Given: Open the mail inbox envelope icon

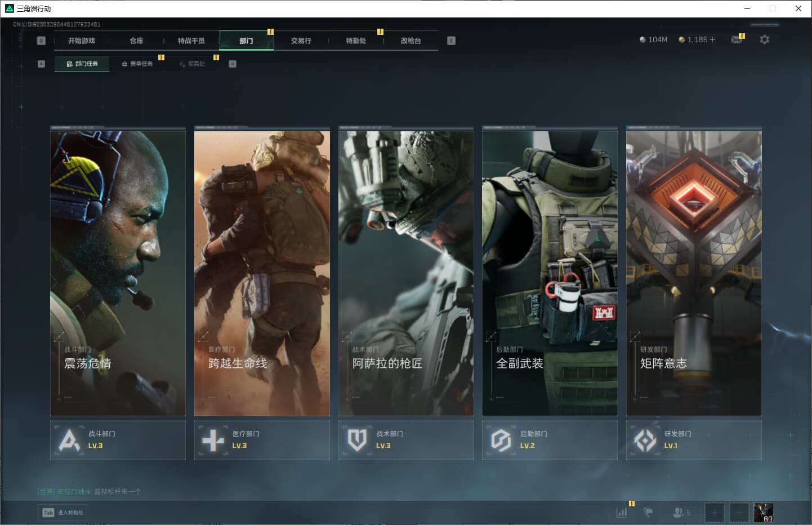Looking at the screenshot, I should tap(736, 39).
